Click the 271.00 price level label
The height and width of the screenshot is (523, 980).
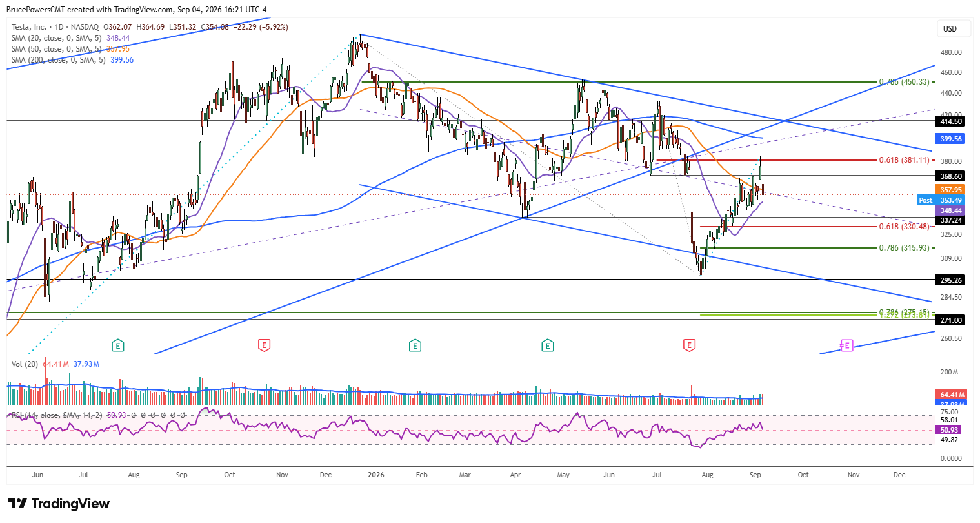click(951, 320)
